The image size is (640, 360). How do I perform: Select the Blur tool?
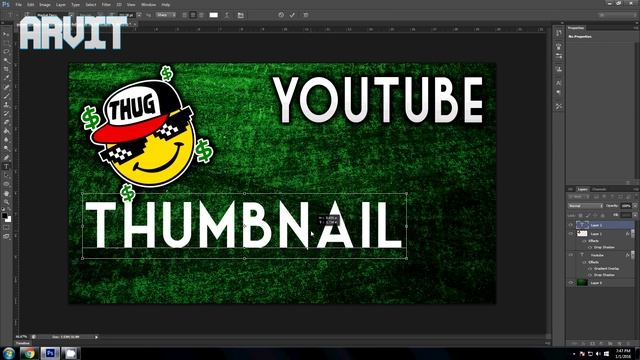(x=6, y=140)
